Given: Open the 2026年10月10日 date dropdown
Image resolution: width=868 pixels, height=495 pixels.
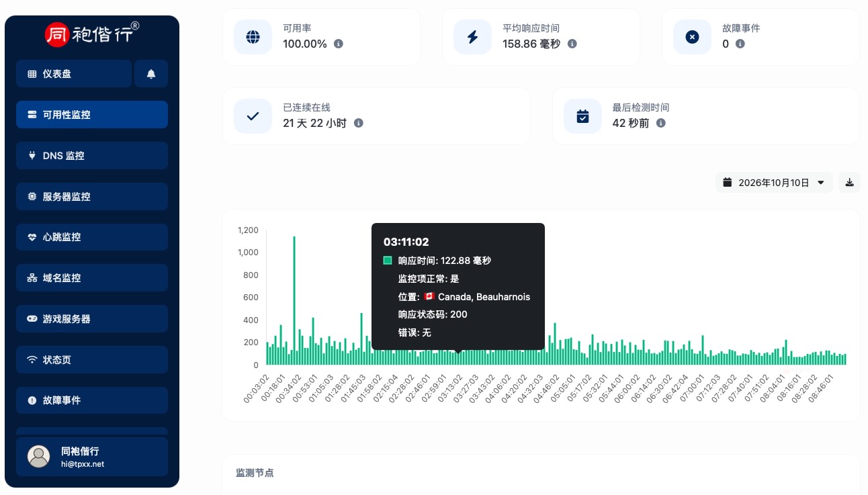Looking at the screenshot, I should [x=774, y=183].
